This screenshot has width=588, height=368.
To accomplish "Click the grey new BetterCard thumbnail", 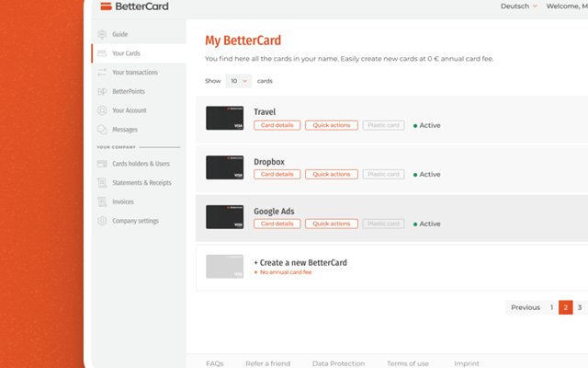I will [x=224, y=267].
